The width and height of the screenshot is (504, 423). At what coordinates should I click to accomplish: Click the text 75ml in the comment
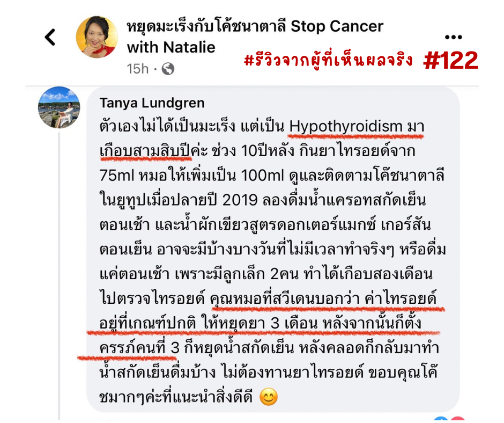(117, 176)
